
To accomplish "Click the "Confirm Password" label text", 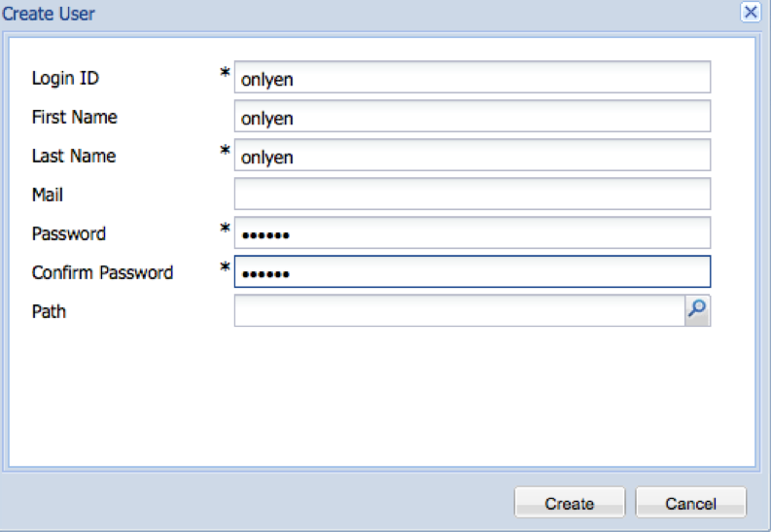I will point(102,272).
